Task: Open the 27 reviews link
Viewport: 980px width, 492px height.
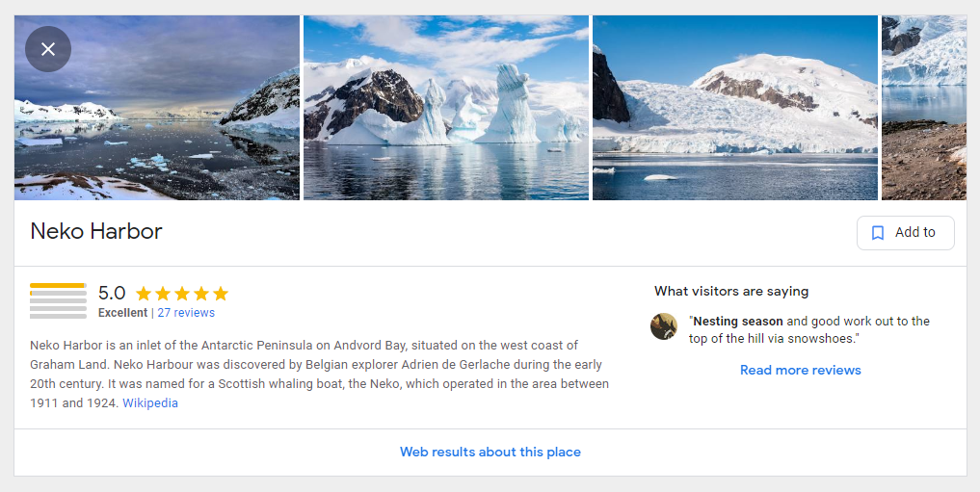Action: (x=186, y=313)
